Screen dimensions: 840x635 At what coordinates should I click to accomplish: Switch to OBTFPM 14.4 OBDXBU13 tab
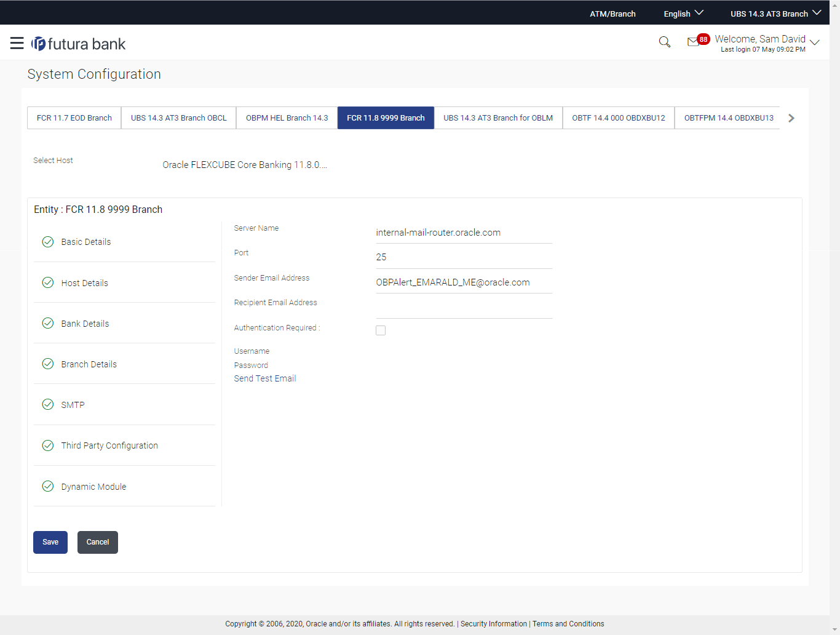pyautogui.click(x=729, y=118)
